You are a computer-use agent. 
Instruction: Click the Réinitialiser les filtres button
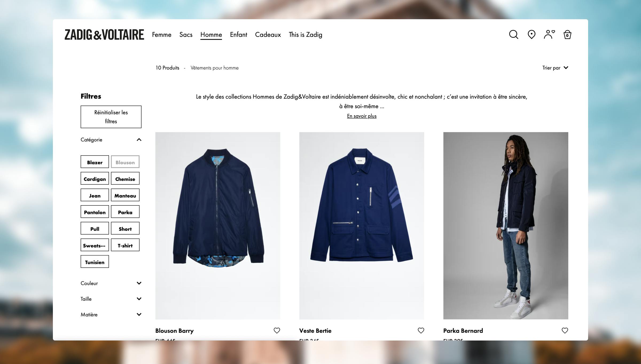[x=111, y=117]
